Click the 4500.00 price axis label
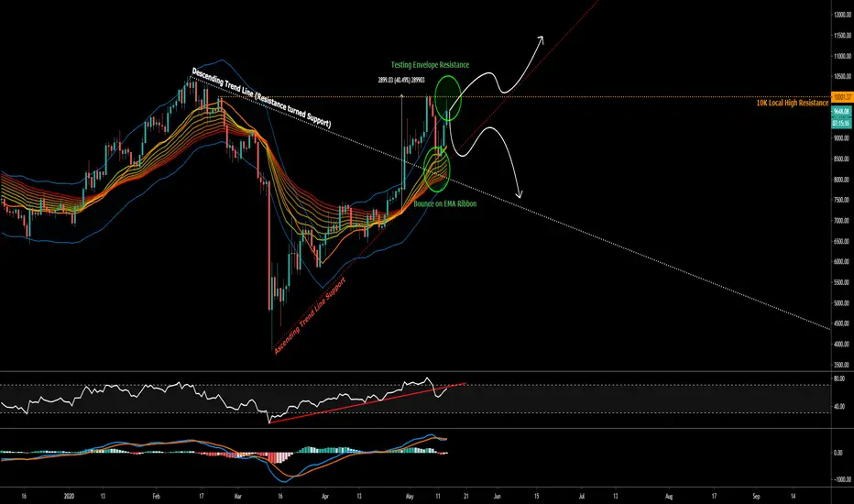 (x=842, y=323)
